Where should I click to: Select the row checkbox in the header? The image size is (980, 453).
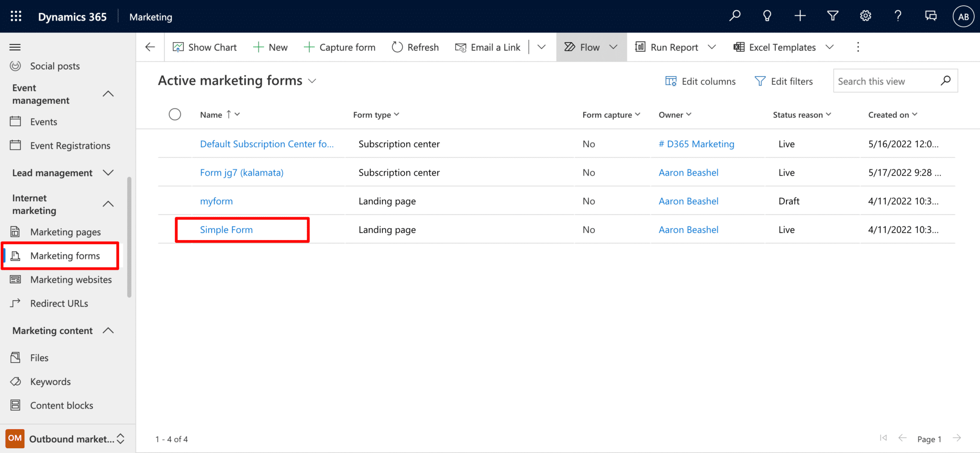pos(175,114)
